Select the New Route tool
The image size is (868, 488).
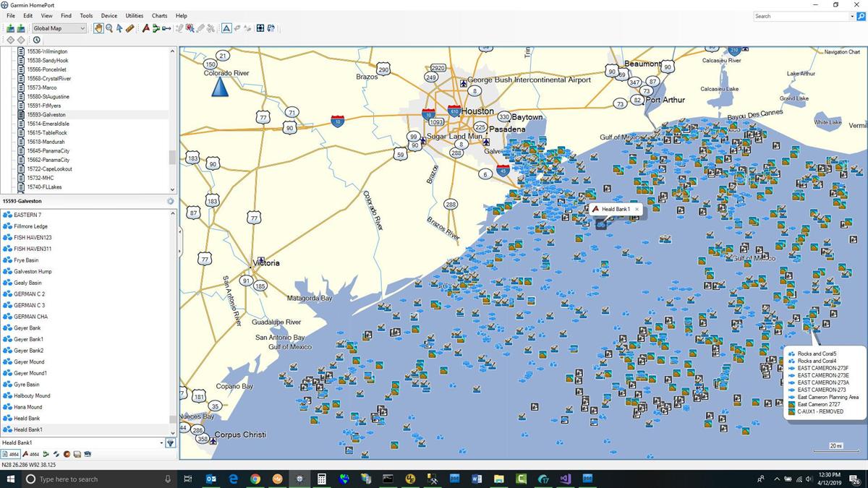[156, 28]
